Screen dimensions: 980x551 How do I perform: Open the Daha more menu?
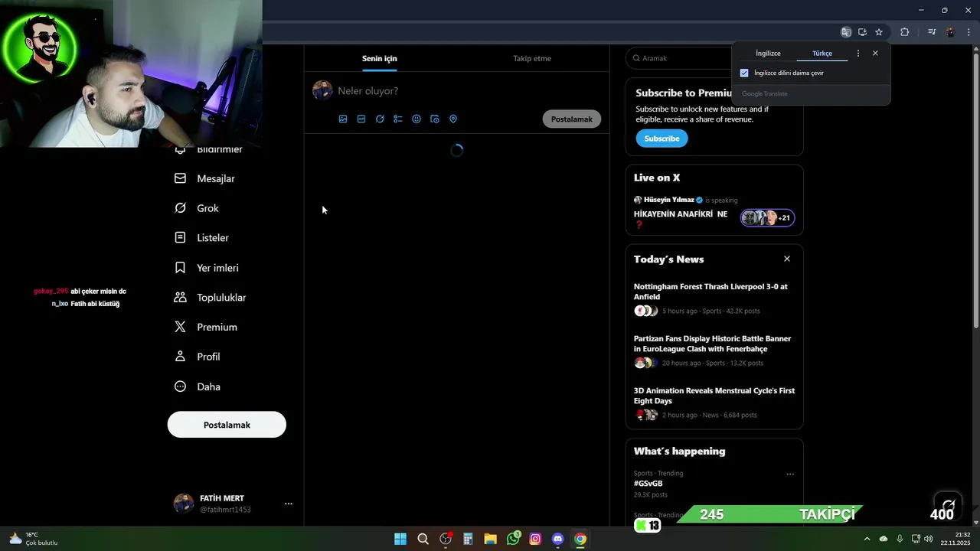(x=198, y=386)
